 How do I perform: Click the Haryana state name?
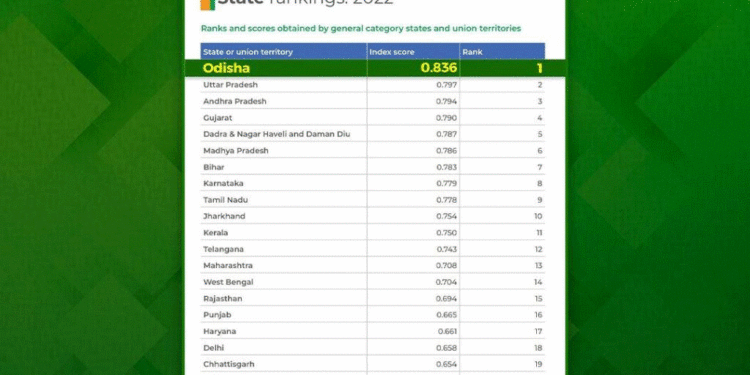pyautogui.click(x=220, y=331)
